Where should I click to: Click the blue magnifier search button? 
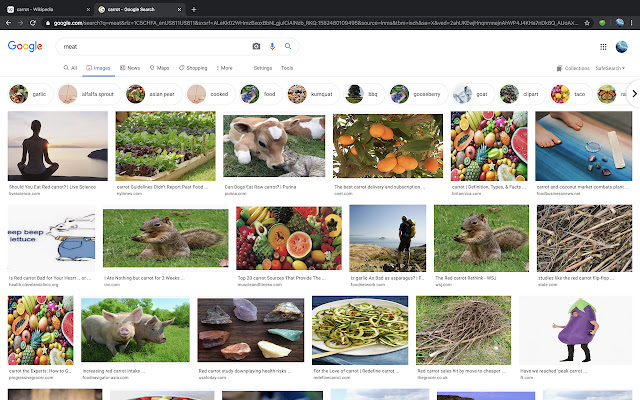coord(288,46)
